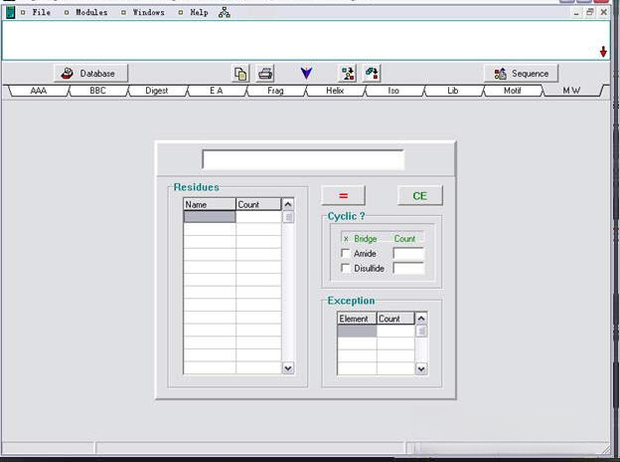Viewport: 620px width, 462px height.
Task: Switch to the Lib tab
Action: (x=453, y=91)
